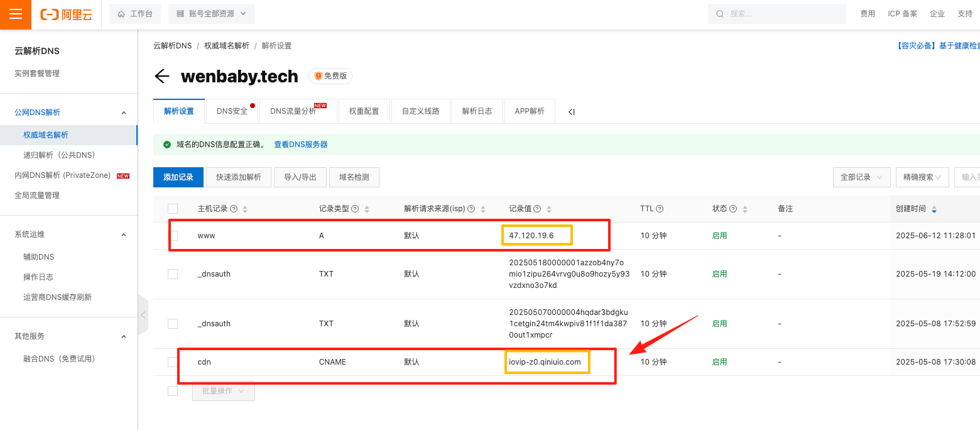This screenshot has height=430, width=980.
Task: Click the collapse tabs arrow icon
Action: 571,111
